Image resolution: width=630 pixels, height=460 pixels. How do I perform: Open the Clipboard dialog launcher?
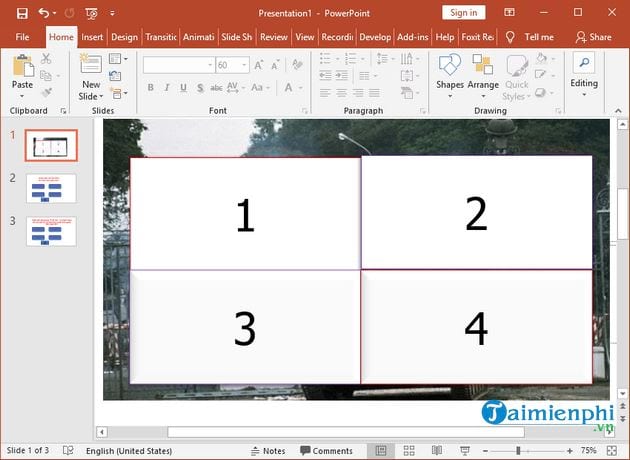pos(63,111)
